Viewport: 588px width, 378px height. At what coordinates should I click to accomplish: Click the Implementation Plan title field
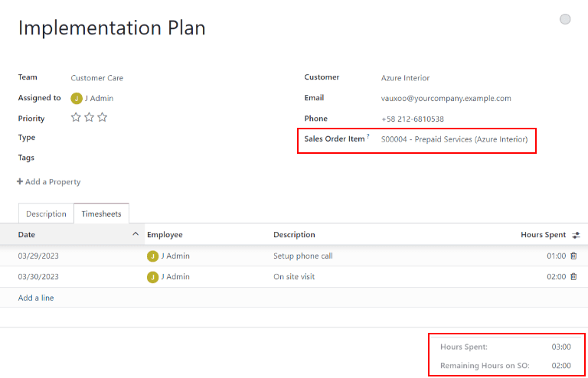tap(112, 28)
